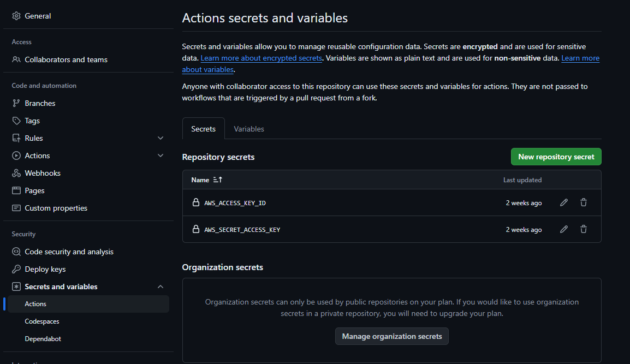Screen dimensions: 630x364
Task: Go to Code security and analysis
Action: (69, 252)
